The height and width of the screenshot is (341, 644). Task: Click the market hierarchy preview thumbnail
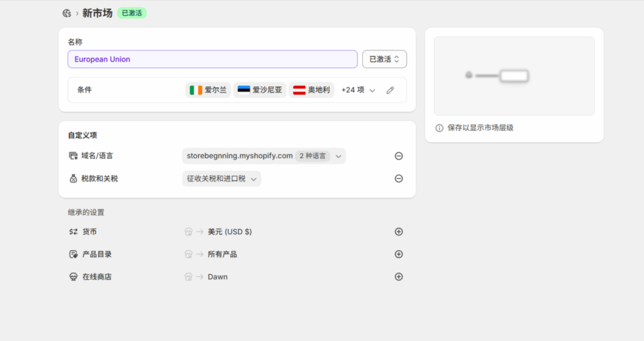pyautogui.click(x=514, y=76)
